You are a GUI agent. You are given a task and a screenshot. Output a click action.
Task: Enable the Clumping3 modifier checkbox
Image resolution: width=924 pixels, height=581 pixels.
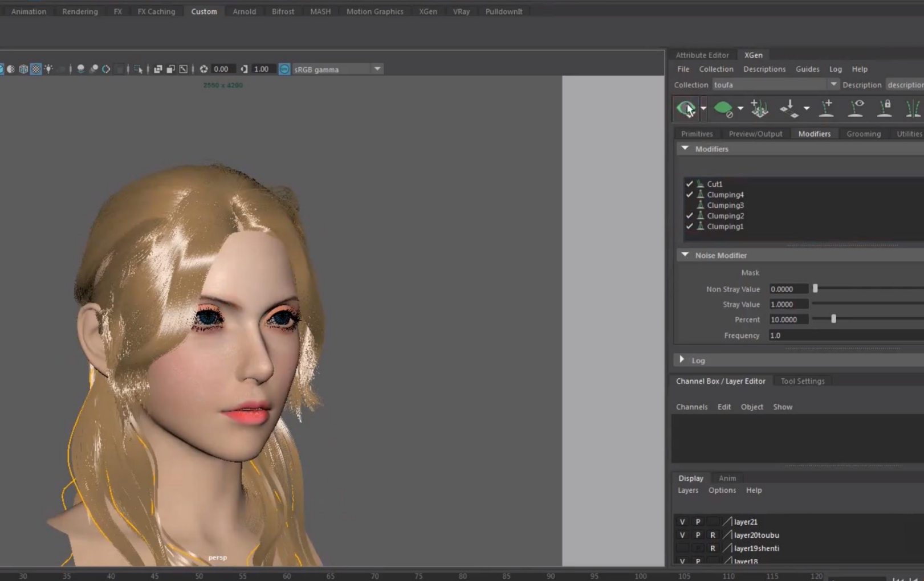tap(690, 205)
